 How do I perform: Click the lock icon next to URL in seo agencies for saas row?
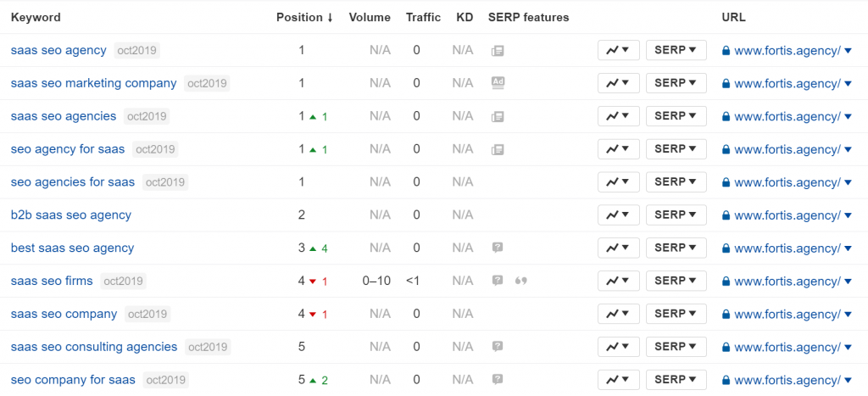click(x=726, y=182)
